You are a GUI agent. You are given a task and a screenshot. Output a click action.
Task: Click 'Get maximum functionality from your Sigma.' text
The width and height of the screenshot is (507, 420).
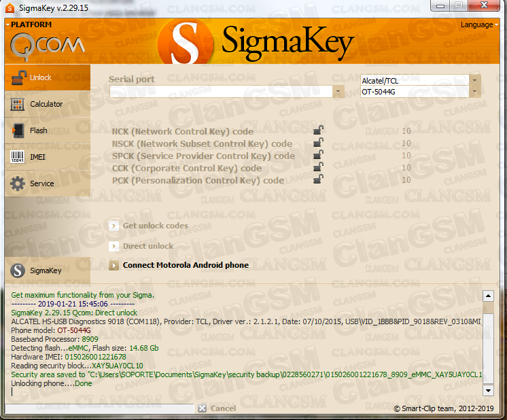83,295
